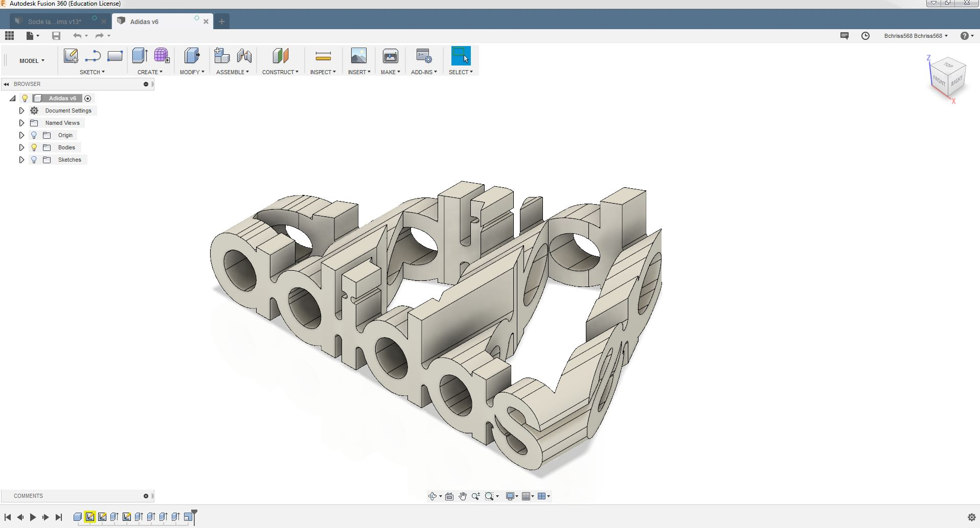The height and width of the screenshot is (528, 980).
Task: Jump to the timeline beginning
Action: pos(8,517)
